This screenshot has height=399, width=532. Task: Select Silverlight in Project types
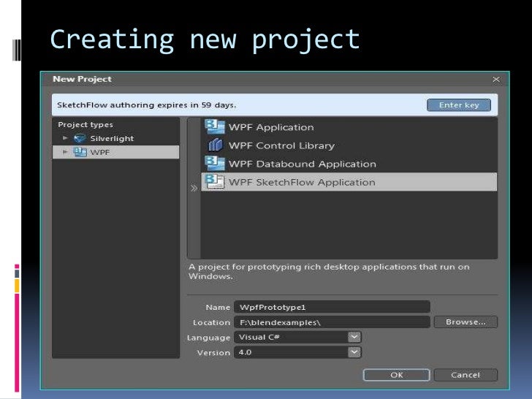(x=115, y=138)
